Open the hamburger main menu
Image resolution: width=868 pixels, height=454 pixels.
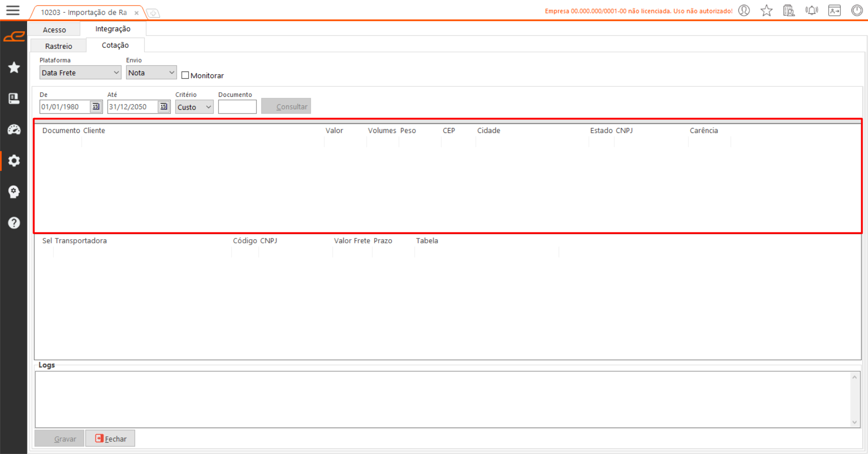pos(13,10)
